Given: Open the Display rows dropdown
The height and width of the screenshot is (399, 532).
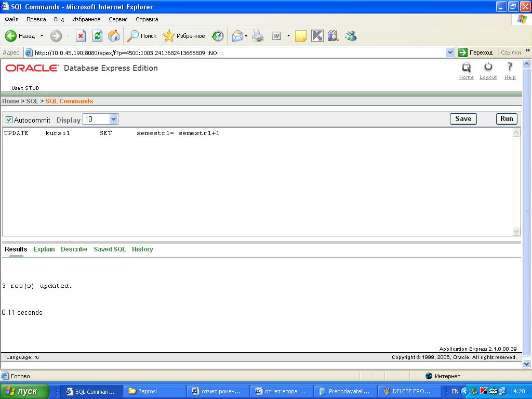Looking at the screenshot, I should (100, 119).
